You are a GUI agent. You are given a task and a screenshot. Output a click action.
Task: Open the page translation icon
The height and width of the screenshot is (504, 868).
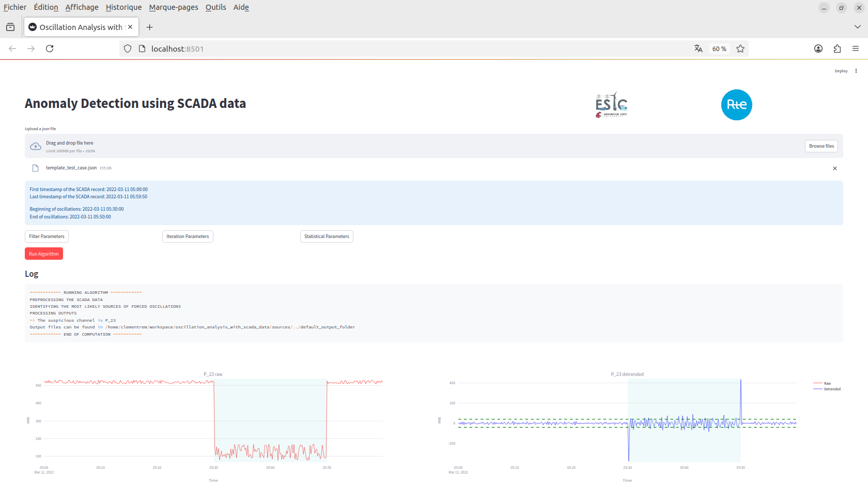[x=699, y=49]
